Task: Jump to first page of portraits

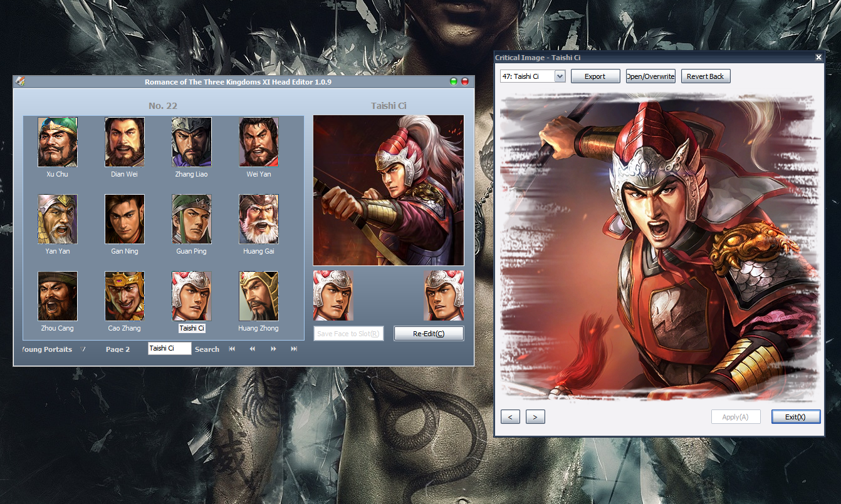Action: [232, 349]
